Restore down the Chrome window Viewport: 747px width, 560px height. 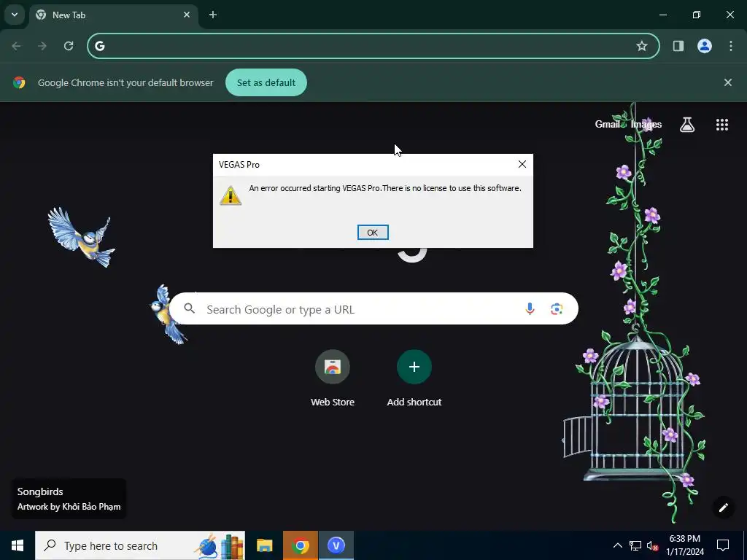click(x=697, y=15)
